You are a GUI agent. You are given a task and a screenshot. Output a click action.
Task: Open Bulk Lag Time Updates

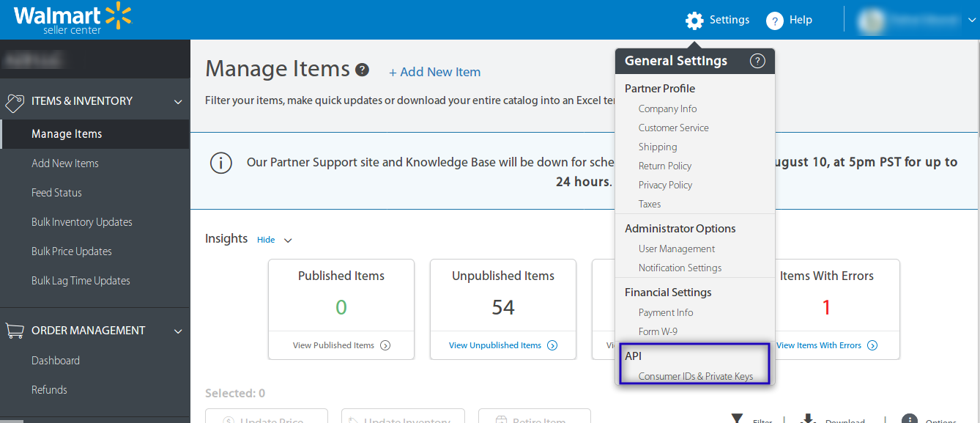click(81, 281)
